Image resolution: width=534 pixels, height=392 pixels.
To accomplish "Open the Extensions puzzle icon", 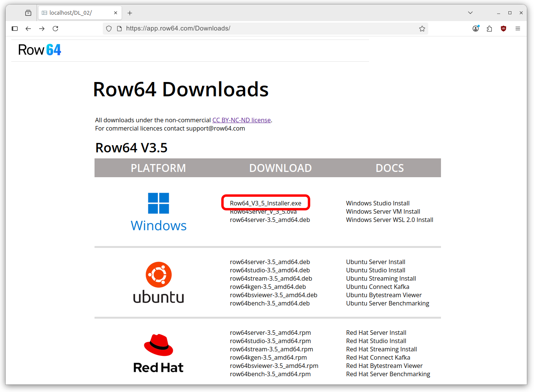I will [x=489, y=29].
